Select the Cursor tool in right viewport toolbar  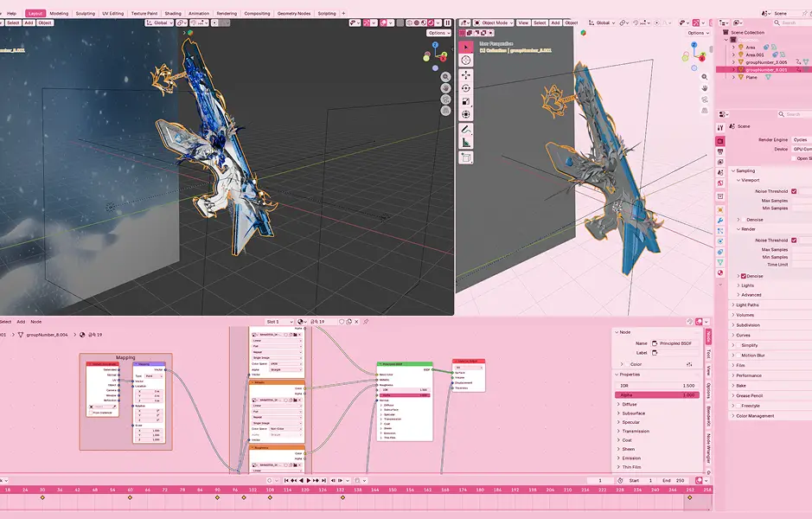pos(466,61)
